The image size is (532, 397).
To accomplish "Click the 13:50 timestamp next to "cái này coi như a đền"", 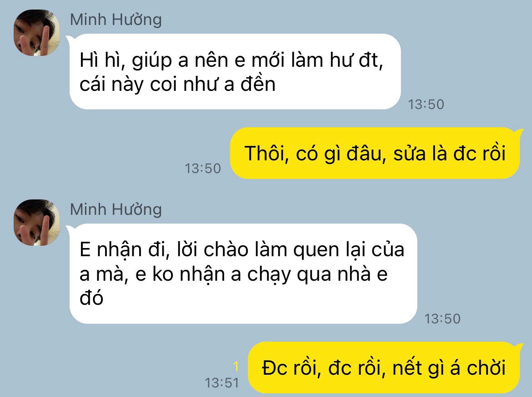I will (426, 104).
